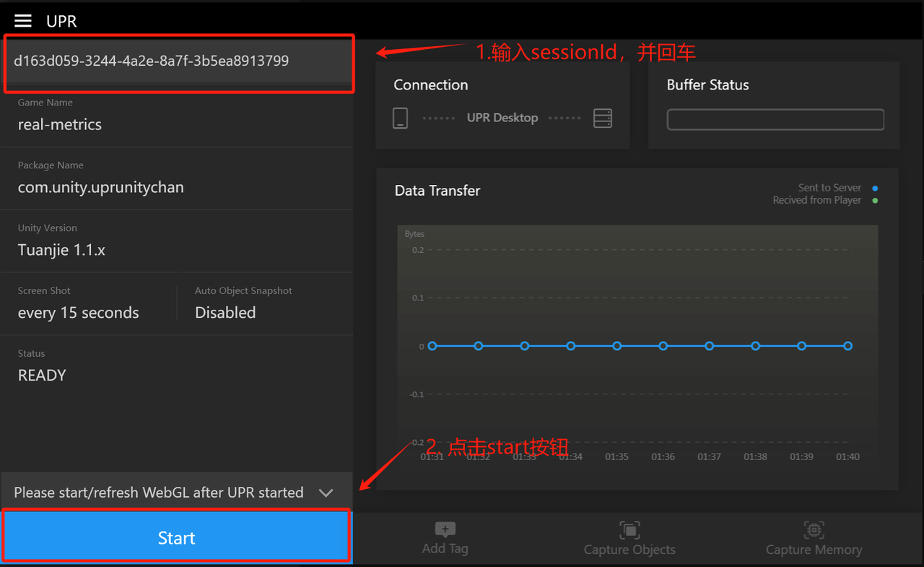Toggle the green Recived from Player legend dot
Screen dimensions: 924x567
875,201
